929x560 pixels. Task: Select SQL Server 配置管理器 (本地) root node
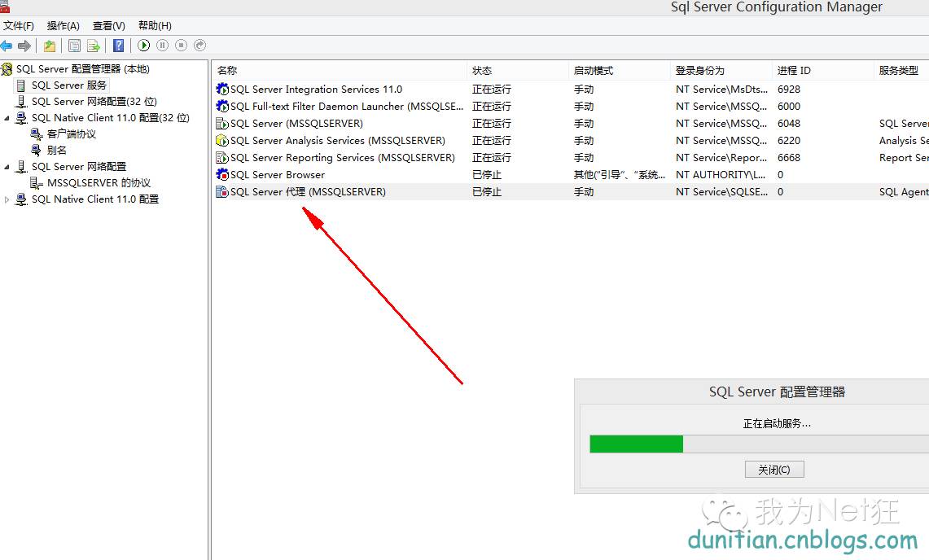(x=83, y=68)
